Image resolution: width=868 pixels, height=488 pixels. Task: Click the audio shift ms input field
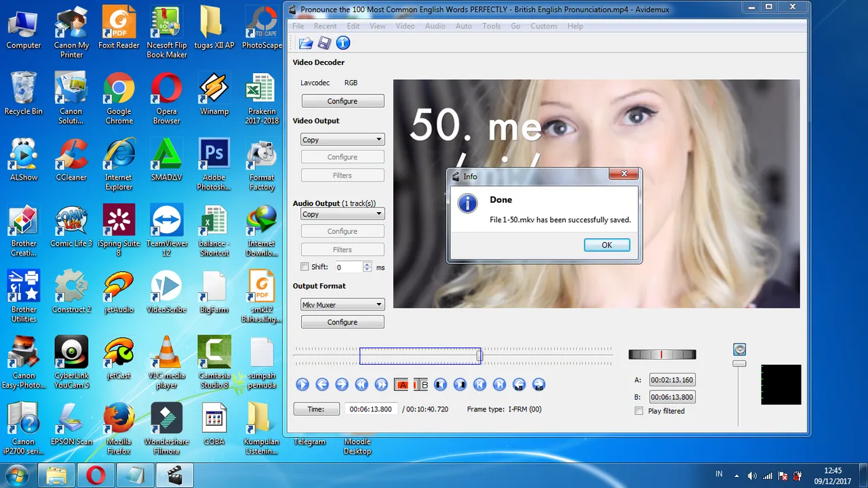(x=349, y=267)
